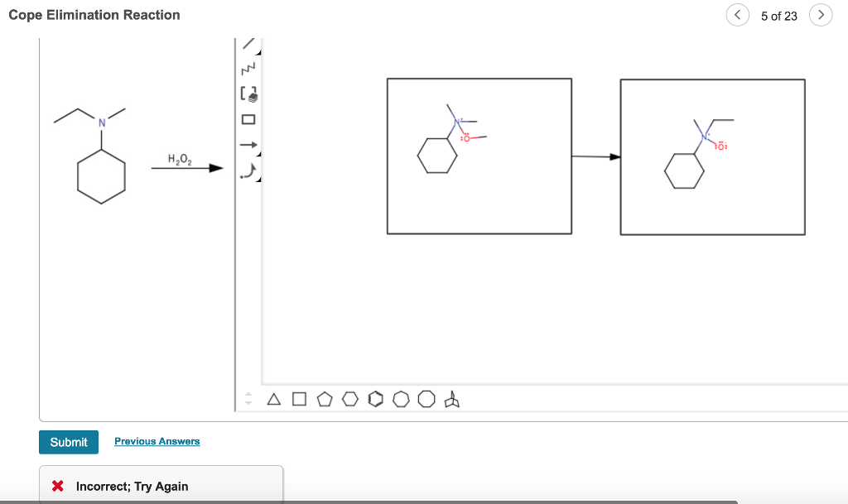
Task: Go to the next question with right chevron
Action: 820,15
